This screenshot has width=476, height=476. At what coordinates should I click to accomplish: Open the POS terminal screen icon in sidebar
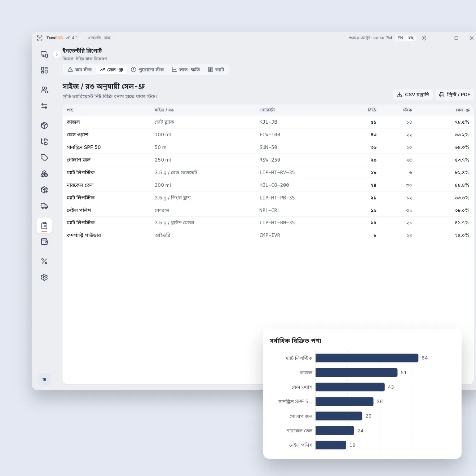44,54
